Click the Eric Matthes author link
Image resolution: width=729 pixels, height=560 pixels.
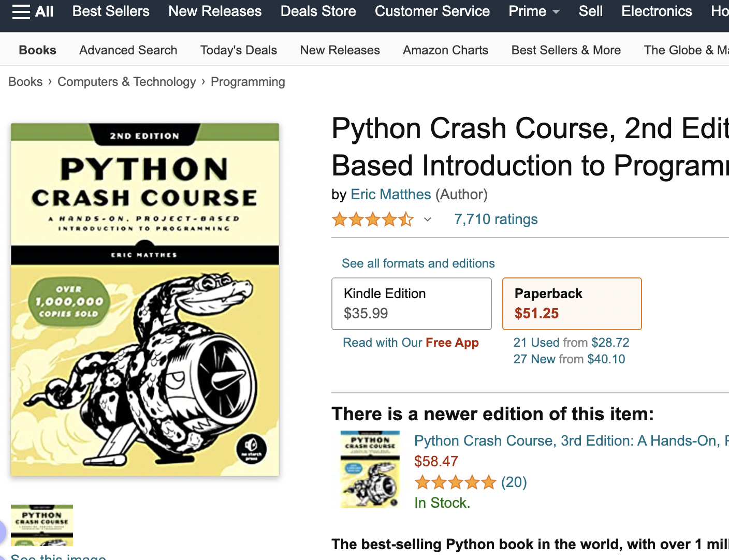point(390,195)
